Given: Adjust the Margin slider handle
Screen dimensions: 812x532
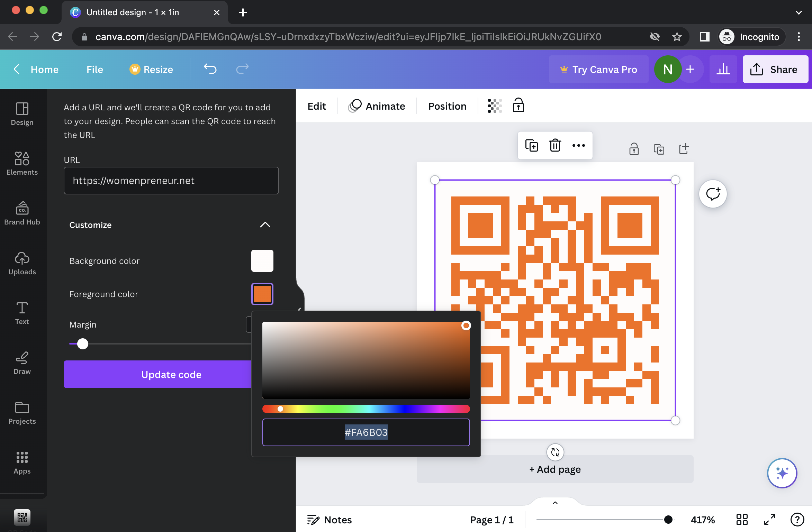Looking at the screenshot, I should click(82, 344).
